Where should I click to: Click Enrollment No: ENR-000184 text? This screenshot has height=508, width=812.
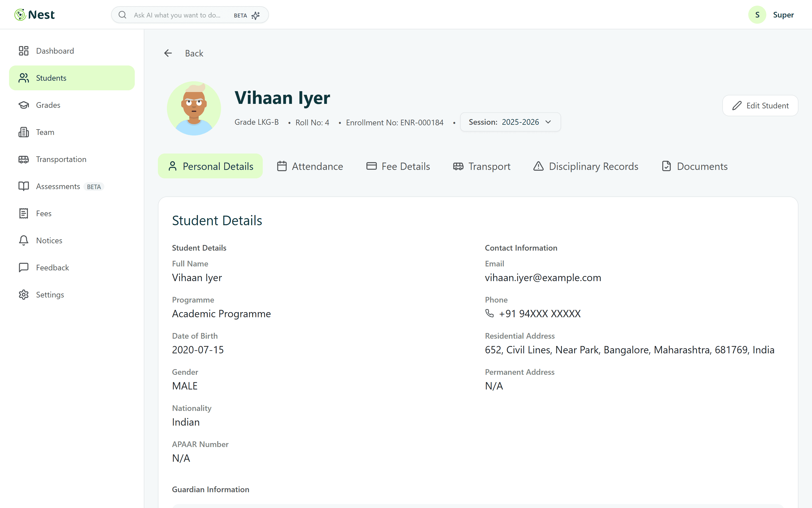[395, 122]
